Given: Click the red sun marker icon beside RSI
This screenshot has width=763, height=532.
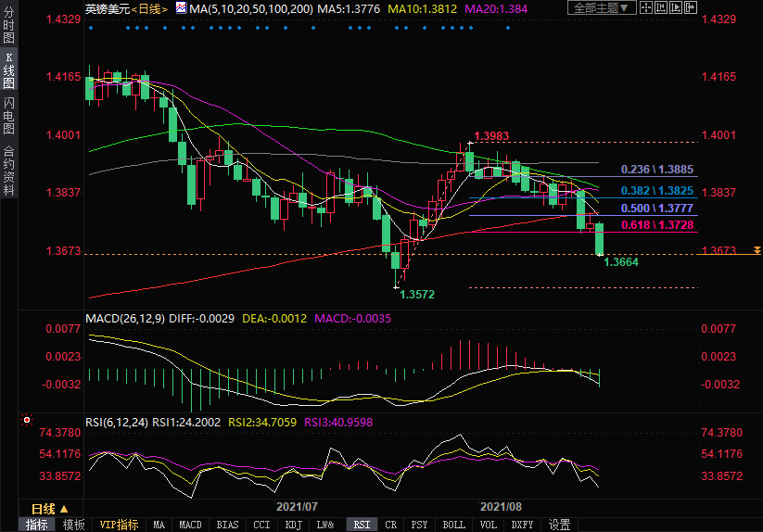Looking at the screenshot, I should pyautogui.click(x=25, y=420).
